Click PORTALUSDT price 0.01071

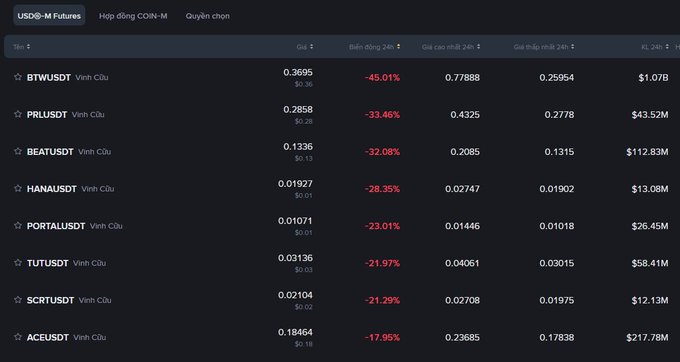(x=295, y=221)
